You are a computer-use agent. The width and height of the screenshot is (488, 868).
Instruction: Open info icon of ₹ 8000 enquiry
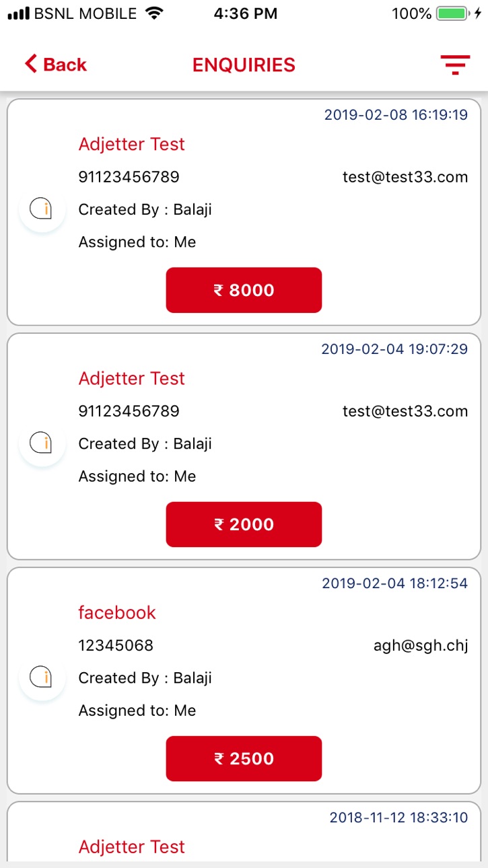pyautogui.click(x=42, y=209)
